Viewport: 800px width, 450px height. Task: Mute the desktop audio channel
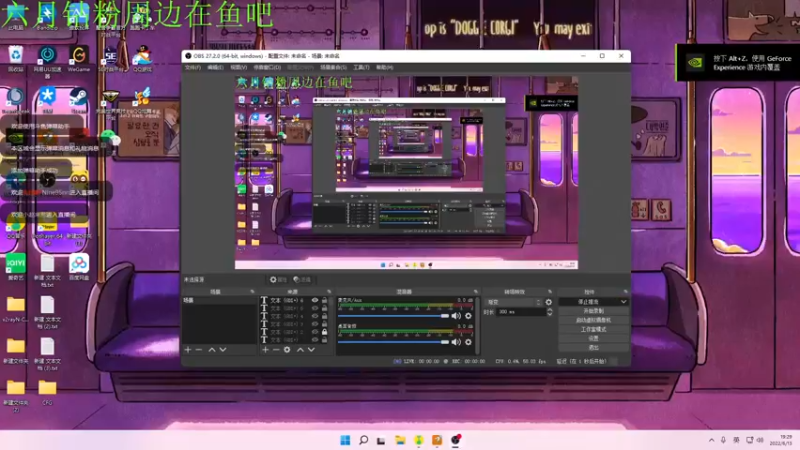[x=456, y=342]
